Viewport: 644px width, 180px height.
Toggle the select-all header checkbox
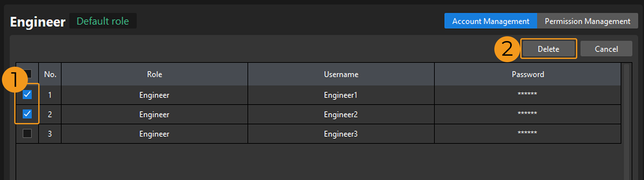point(29,74)
